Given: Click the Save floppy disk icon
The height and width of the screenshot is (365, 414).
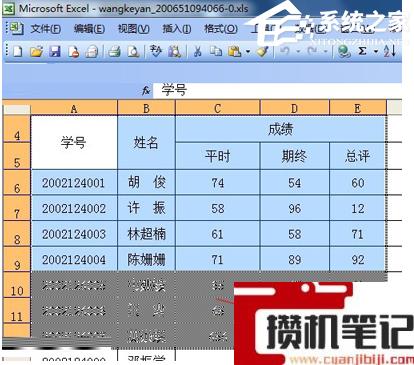Looking at the screenshot, I should pos(55,52).
